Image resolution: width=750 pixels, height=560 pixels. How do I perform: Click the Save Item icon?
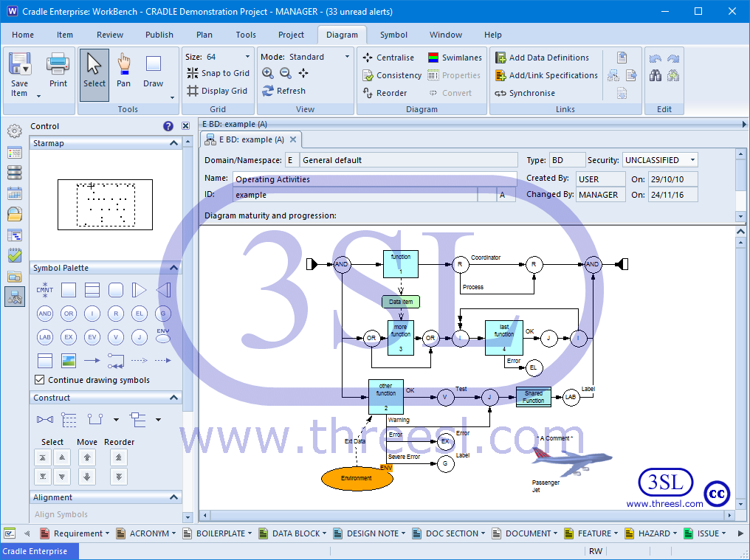20,64
